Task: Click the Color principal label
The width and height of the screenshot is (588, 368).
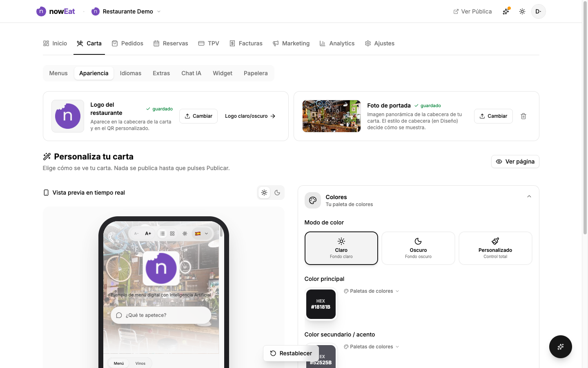Action: (x=324, y=279)
